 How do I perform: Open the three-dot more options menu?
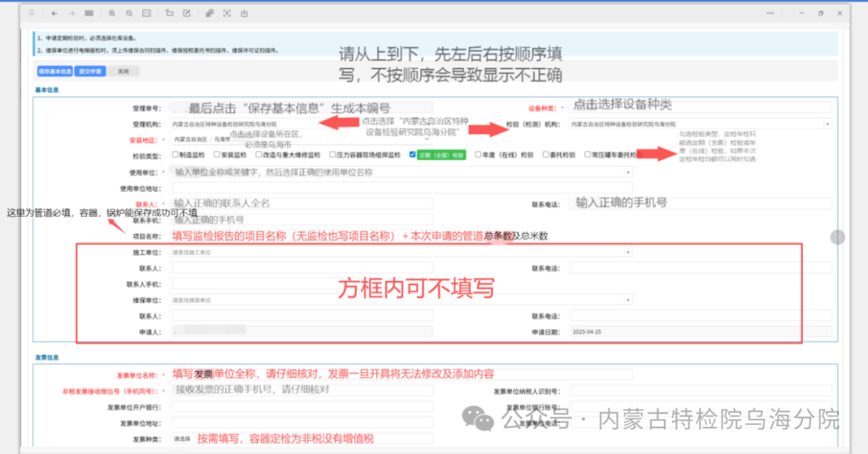click(770, 14)
